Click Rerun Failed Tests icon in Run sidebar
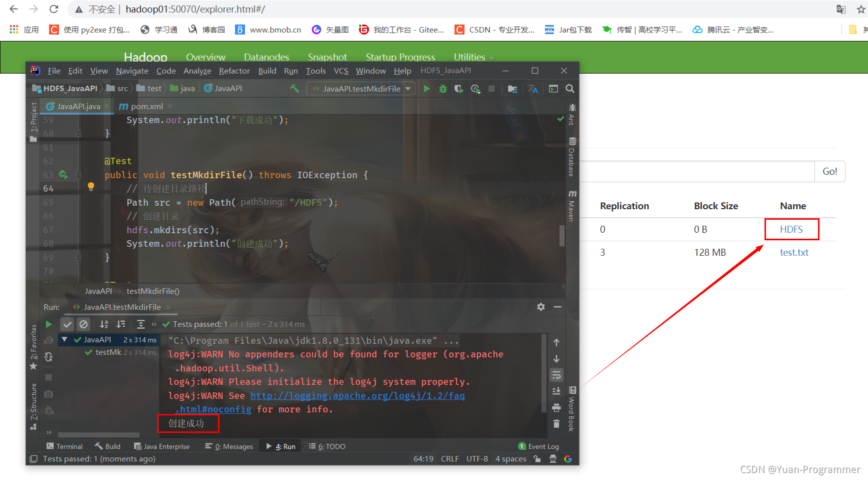This screenshot has height=480, width=868. [x=48, y=340]
